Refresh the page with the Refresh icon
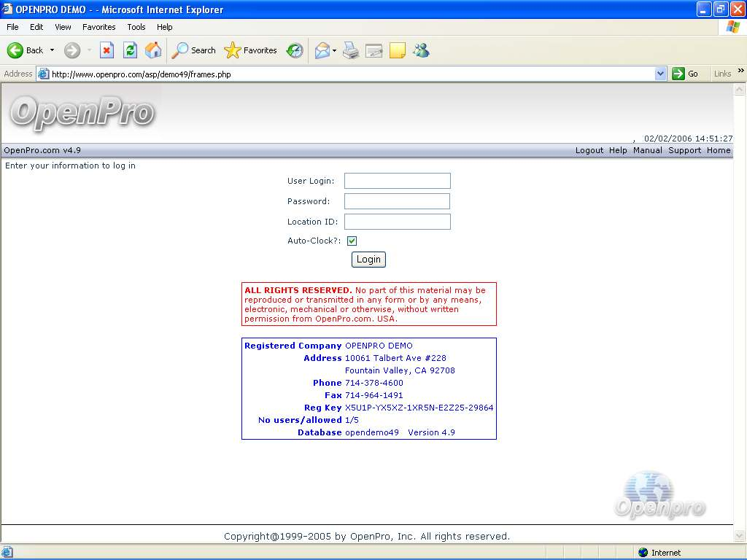The image size is (747, 560). (130, 50)
